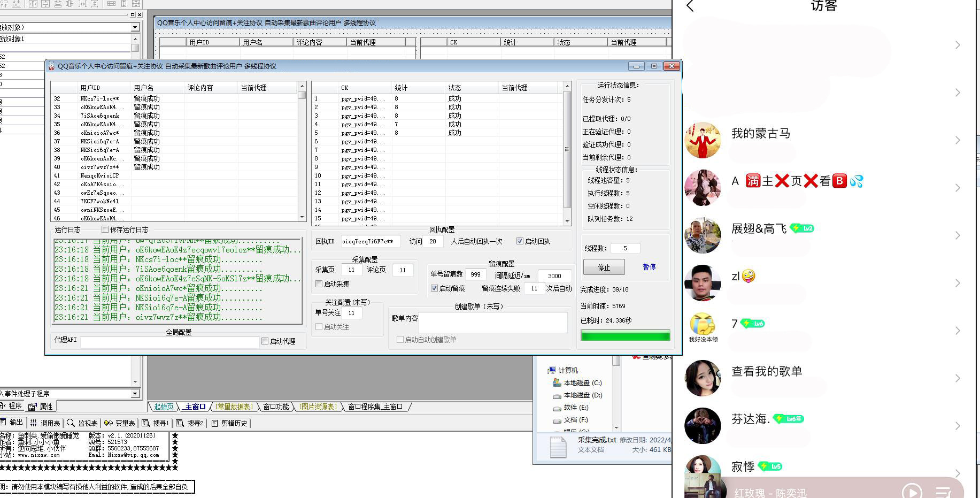Image resolution: width=980 pixels, height=498 pixels.
Task: Select the 变量表 panel tab
Action: [120, 423]
